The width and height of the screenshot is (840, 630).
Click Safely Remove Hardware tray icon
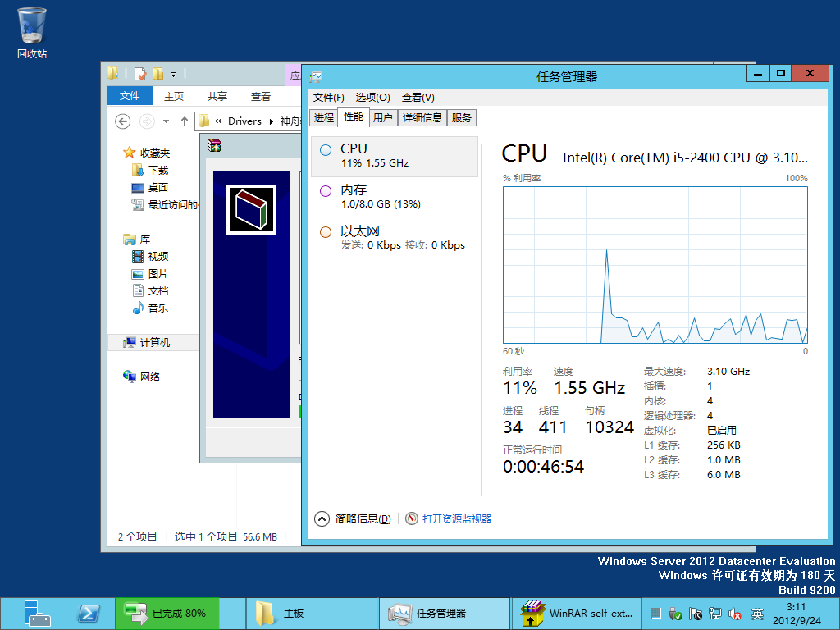(x=676, y=614)
